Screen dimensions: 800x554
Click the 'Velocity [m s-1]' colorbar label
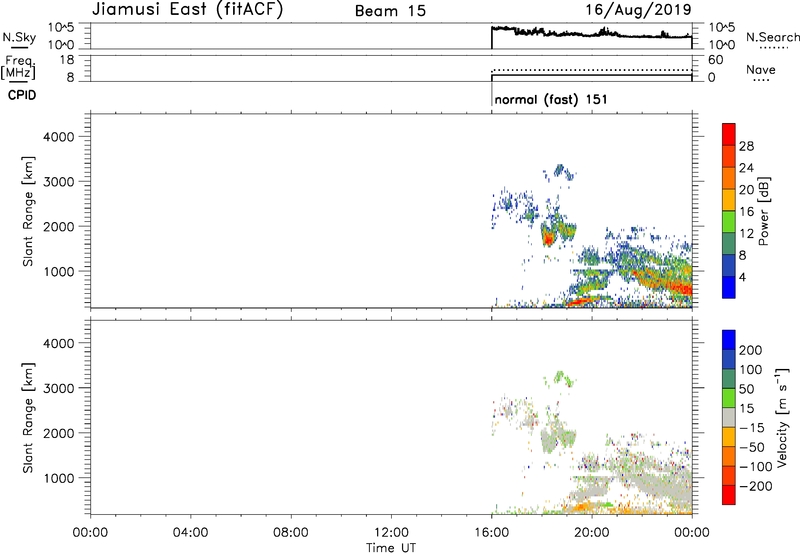tap(782, 417)
